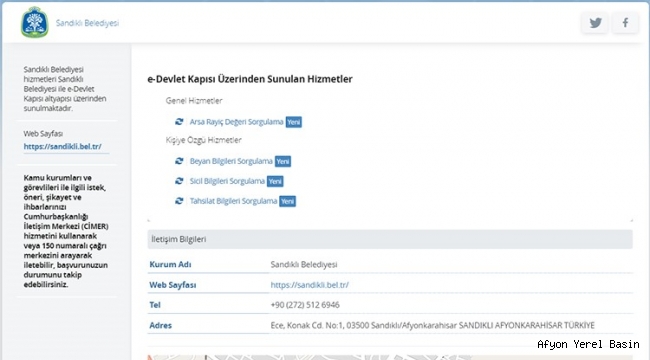Image resolution: width=650 pixels, height=360 pixels.
Task: Follow the Web Sayfası link in contact table
Action: (310, 285)
